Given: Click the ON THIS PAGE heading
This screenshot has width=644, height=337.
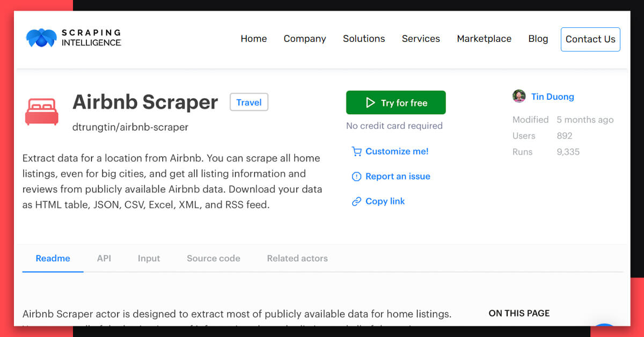Looking at the screenshot, I should [519, 313].
